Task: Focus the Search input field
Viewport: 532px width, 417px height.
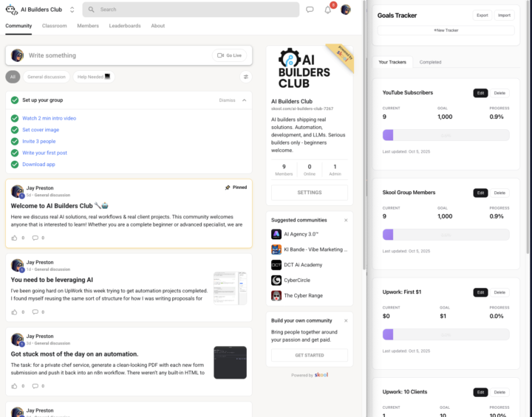Action: coord(191,10)
